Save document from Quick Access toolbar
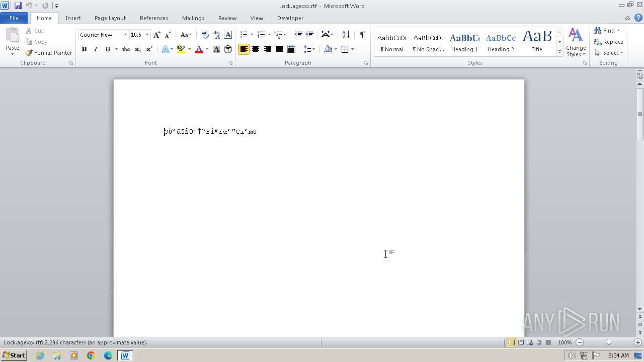Viewport: 644px width, 362px height. (x=18, y=6)
